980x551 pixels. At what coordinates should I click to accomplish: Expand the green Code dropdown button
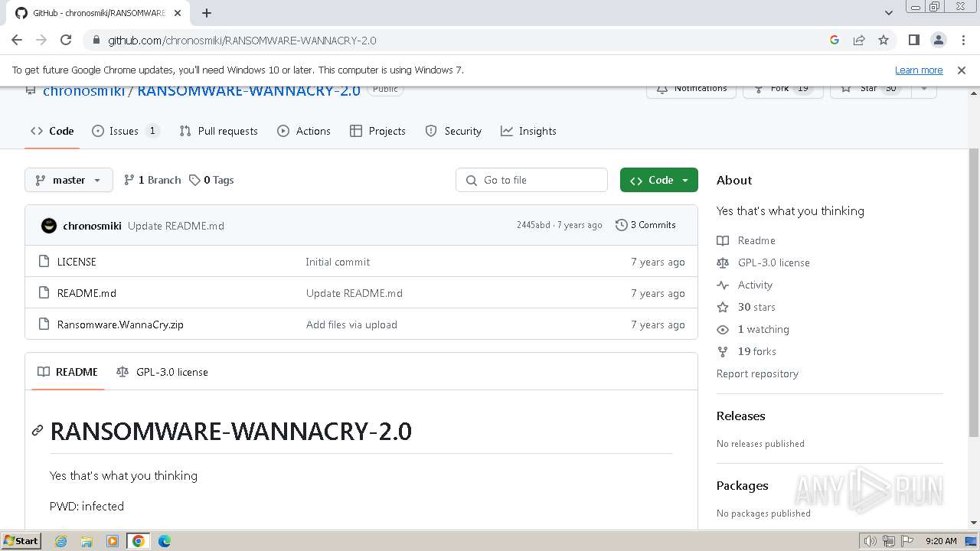tap(659, 180)
